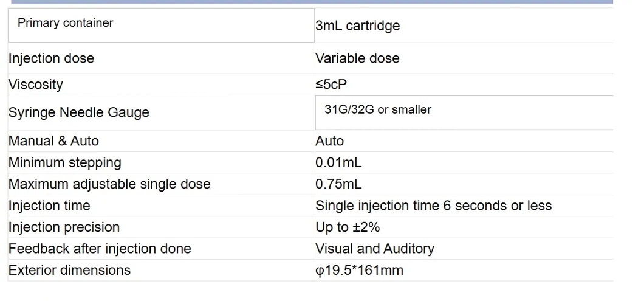644x301 pixels.
Task: Select 'Single injection time 6 seconds or less'
Action: pyautogui.click(x=433, y=206)
